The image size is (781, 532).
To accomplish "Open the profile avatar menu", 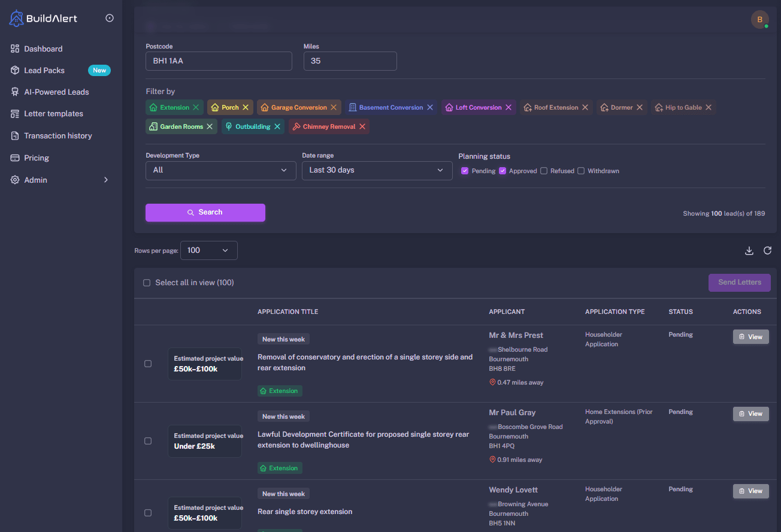I will 759,19.
